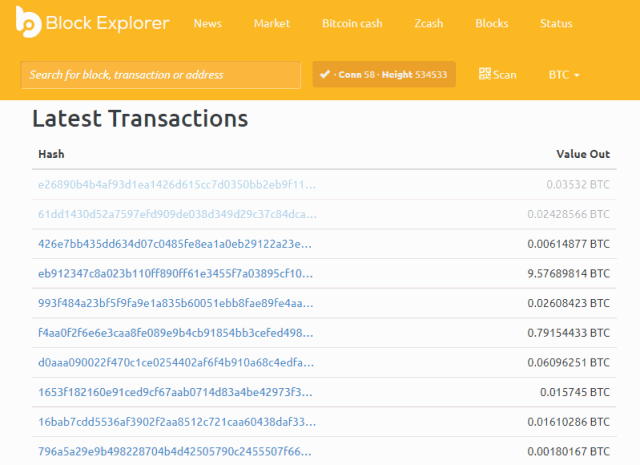Open transaction 796a5a29e9b498228704...
This screenshot has height=465, width=640.
[175, 451]
